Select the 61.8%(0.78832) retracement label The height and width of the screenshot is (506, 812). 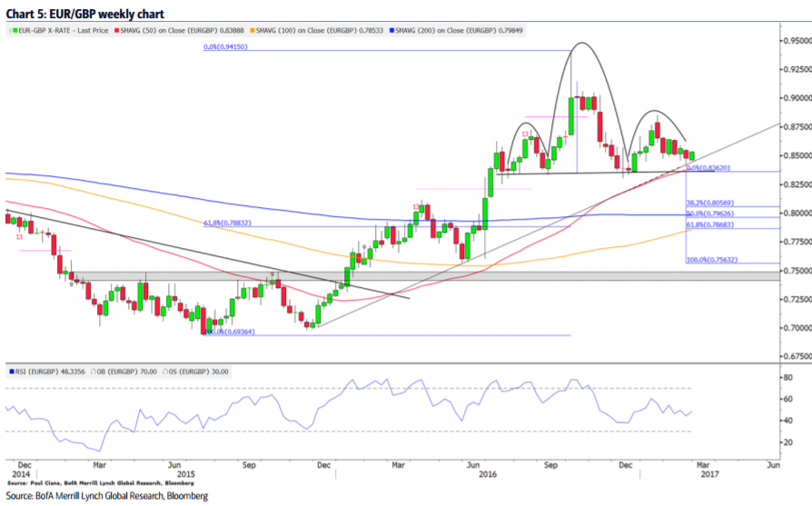point(225,222)
